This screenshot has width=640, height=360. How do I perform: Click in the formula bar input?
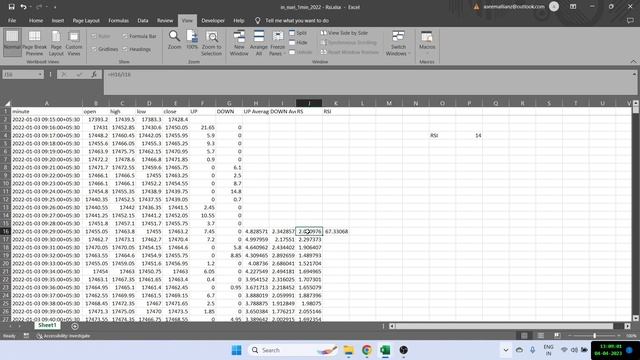367,82
